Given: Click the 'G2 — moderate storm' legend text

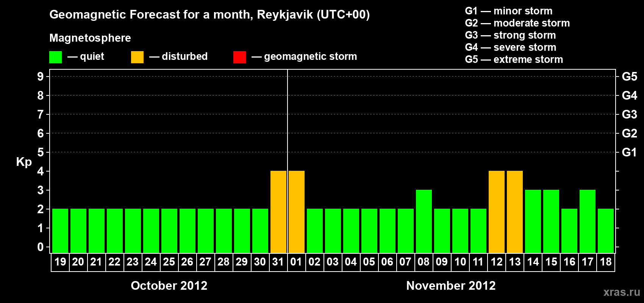Looking at the screenshot, I should point(517,23).
